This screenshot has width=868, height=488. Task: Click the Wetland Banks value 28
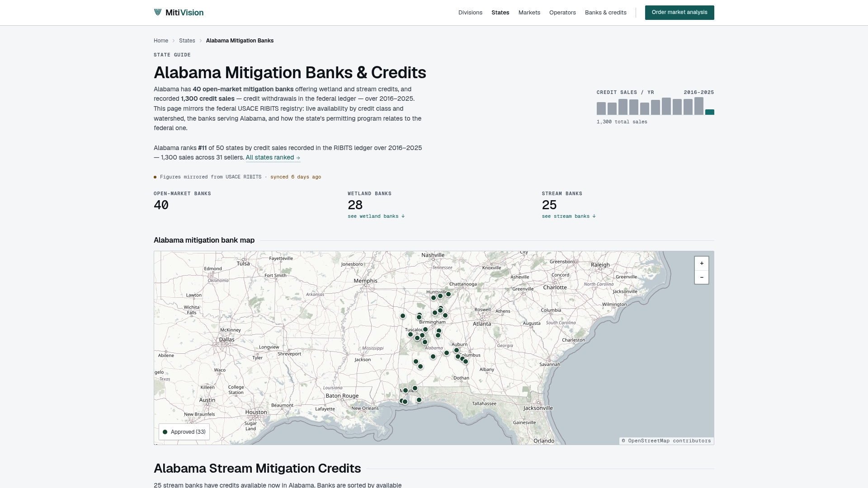[355, 205]
